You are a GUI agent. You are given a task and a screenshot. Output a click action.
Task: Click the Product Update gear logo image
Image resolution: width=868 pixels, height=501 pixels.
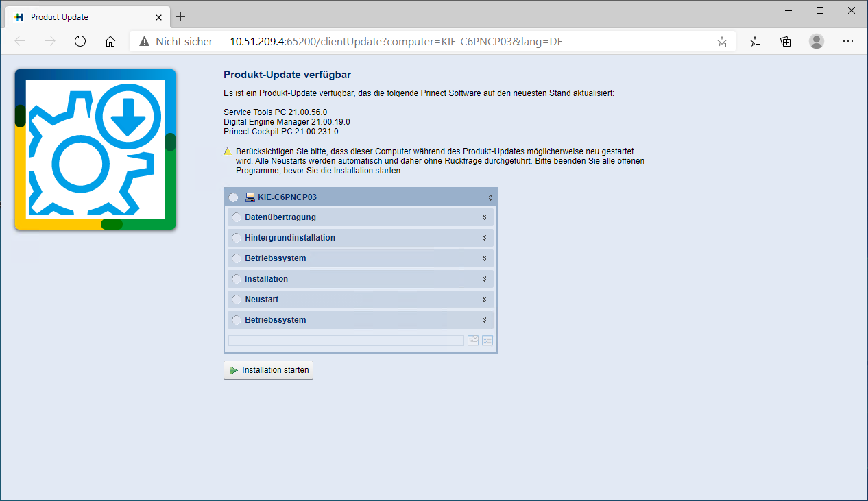(95, 149)
